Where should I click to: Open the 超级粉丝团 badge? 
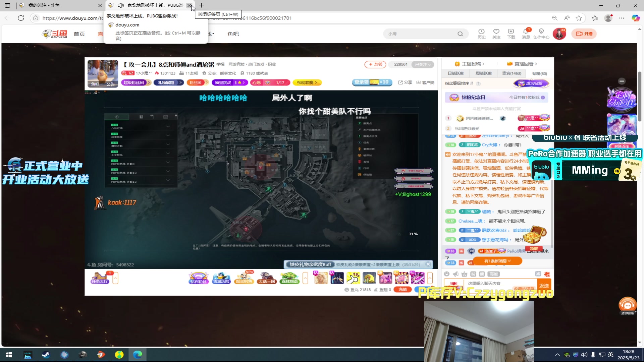(x=136, y=82)
